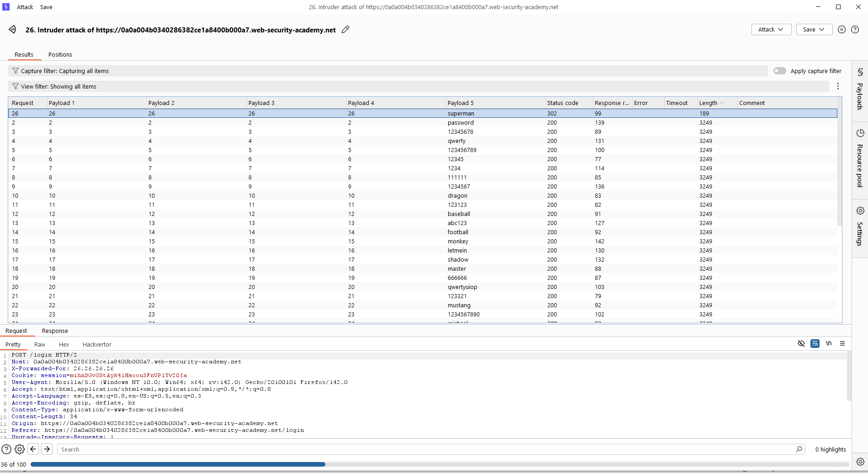Select the Request message tab

pos(16,331)
